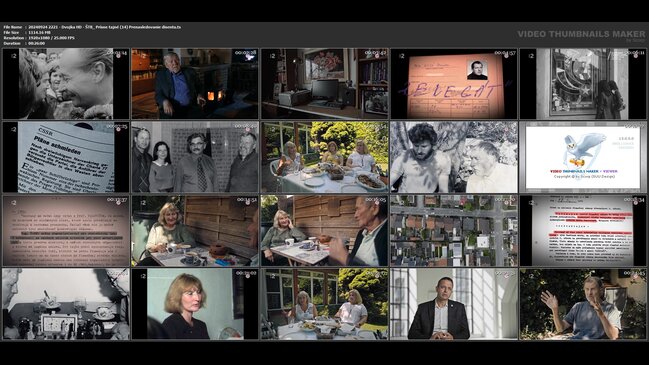Open thumbnail of woman and man talking at wooden wall
The width and height of the screenshot is (649, 365).
[x=324, y=231]
